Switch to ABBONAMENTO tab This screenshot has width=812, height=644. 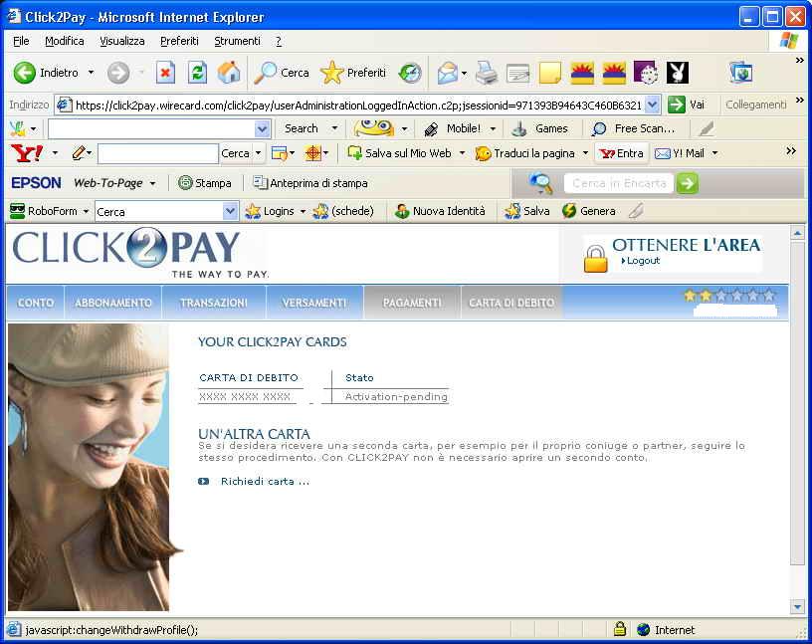coord(113,303)
